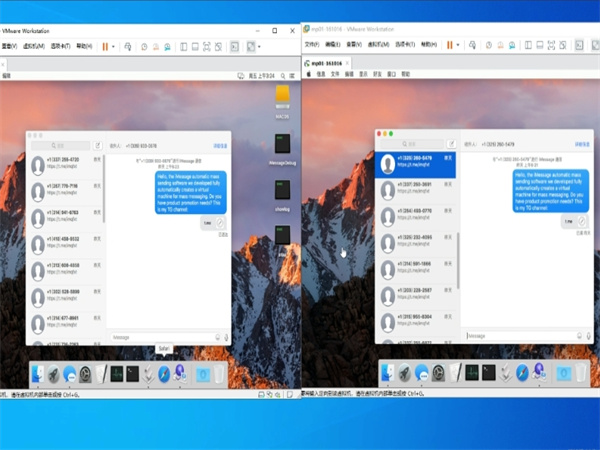Pause the left VM with the orange pause button
The width and height of the screenshot is (600, 450).
click(103, 46)
